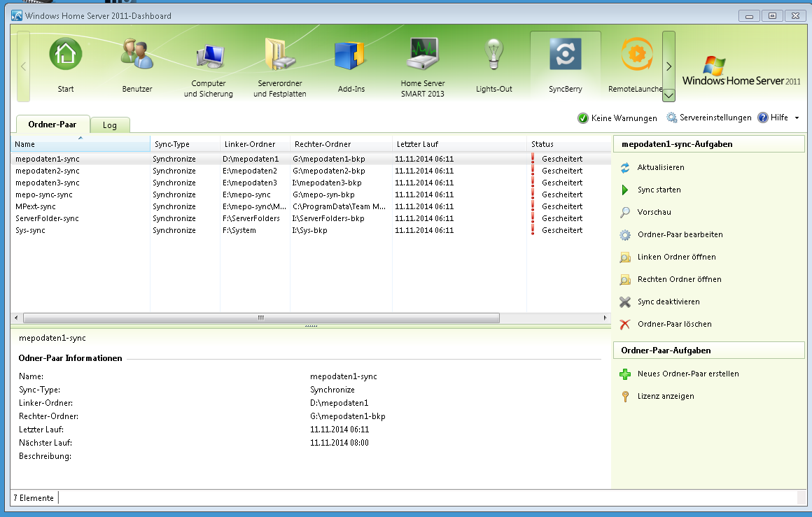Open the Add-Ins section
The height and width of the screenshot is (517, 812).
coord(351,56)
